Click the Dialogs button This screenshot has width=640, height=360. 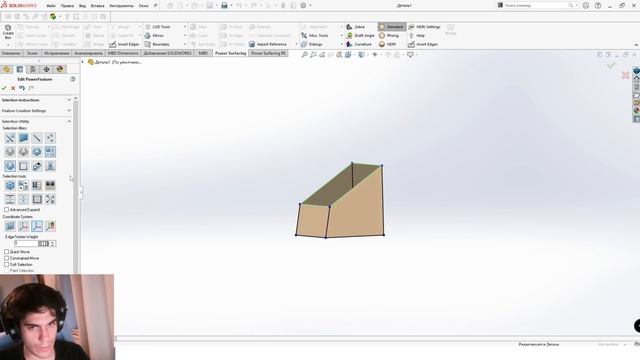point(312,44)
